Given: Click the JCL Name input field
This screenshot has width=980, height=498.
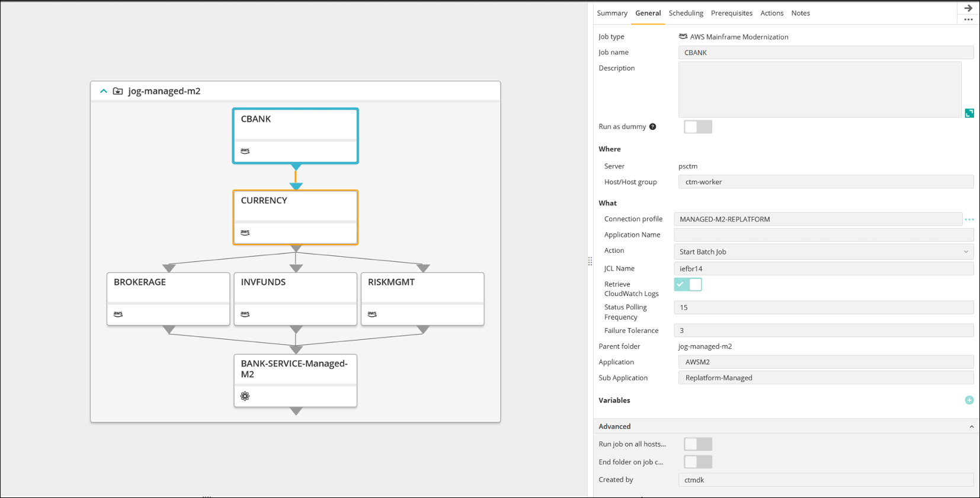Looking at the screenshot, I should [823, 269].
